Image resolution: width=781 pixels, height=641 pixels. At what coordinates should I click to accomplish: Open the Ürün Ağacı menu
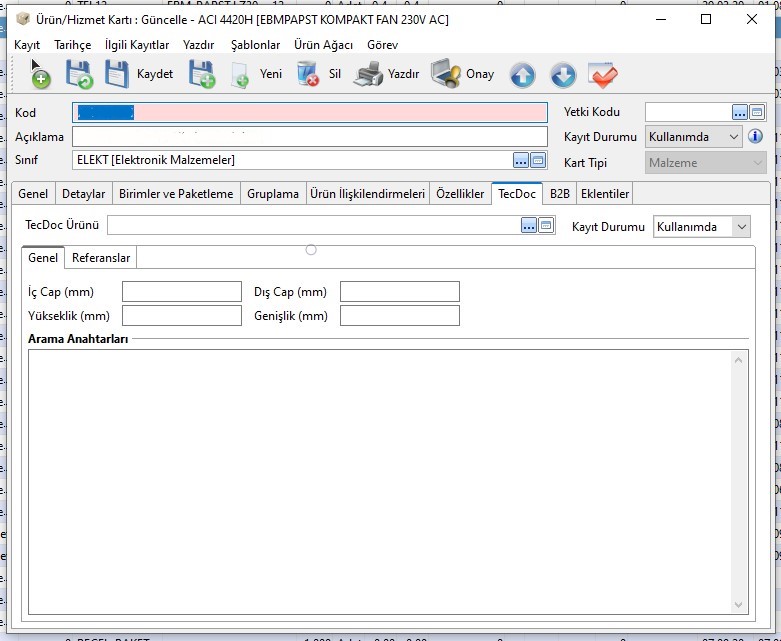(323, 45)
